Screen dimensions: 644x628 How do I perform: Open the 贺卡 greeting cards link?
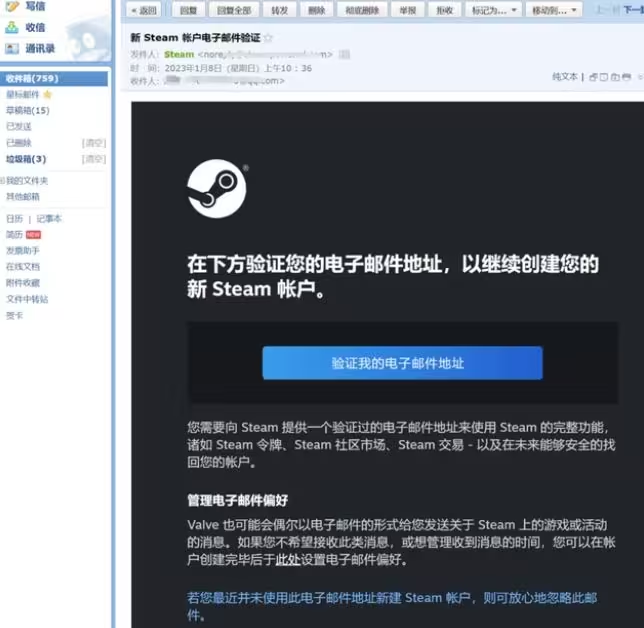point(14,315)
